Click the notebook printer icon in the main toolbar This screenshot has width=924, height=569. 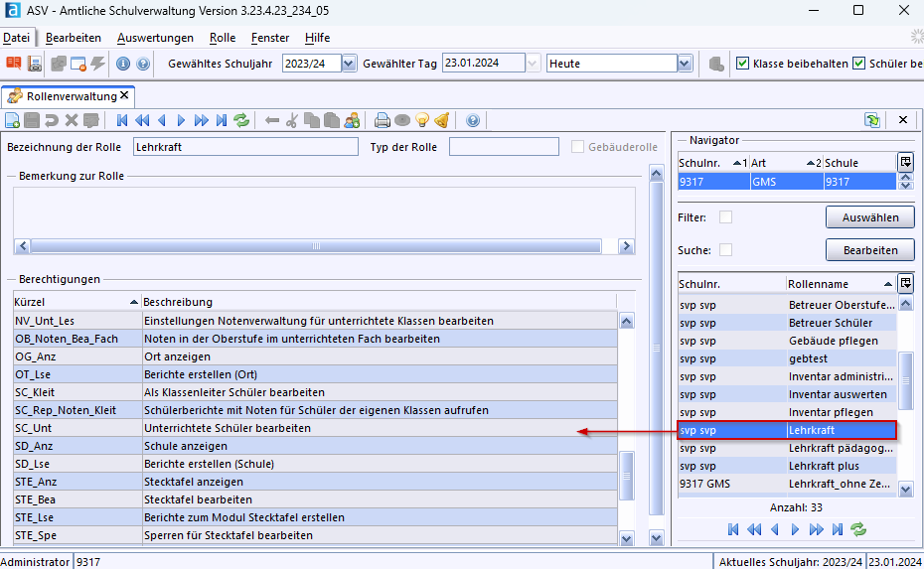[x=35, y=63]
